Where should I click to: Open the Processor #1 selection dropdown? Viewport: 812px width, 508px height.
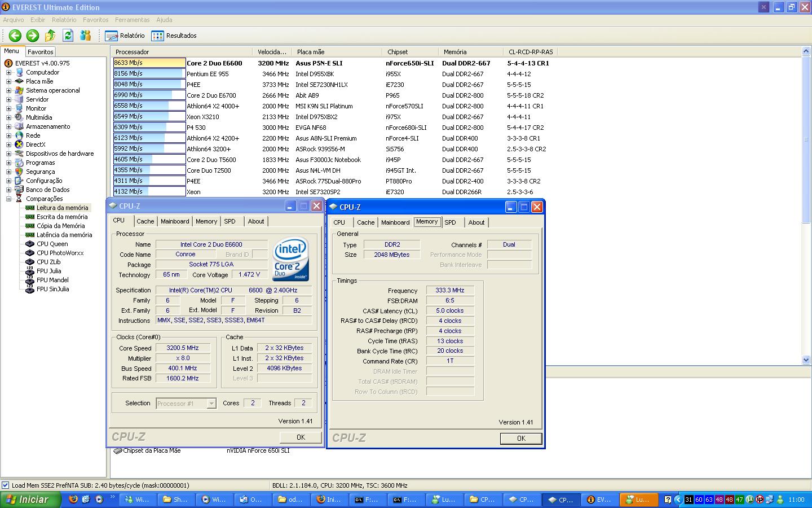[211, 404]
